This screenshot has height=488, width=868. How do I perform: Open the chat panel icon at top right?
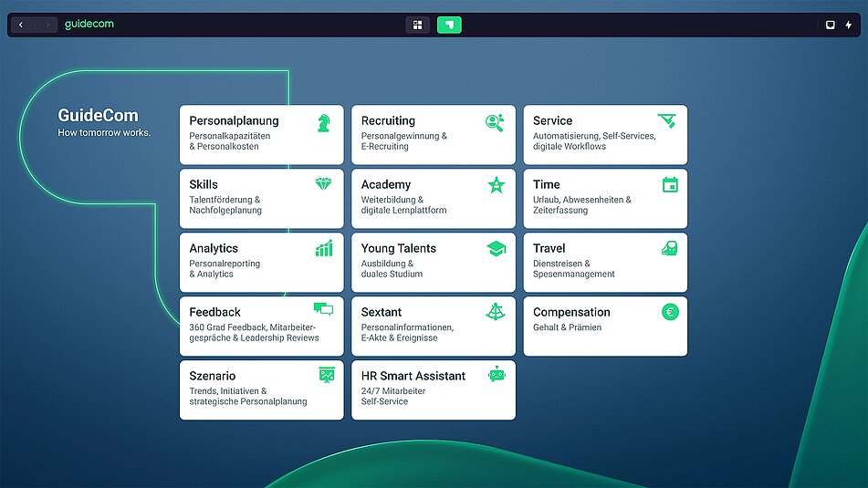pyautogui.click(x=830, y=25)
